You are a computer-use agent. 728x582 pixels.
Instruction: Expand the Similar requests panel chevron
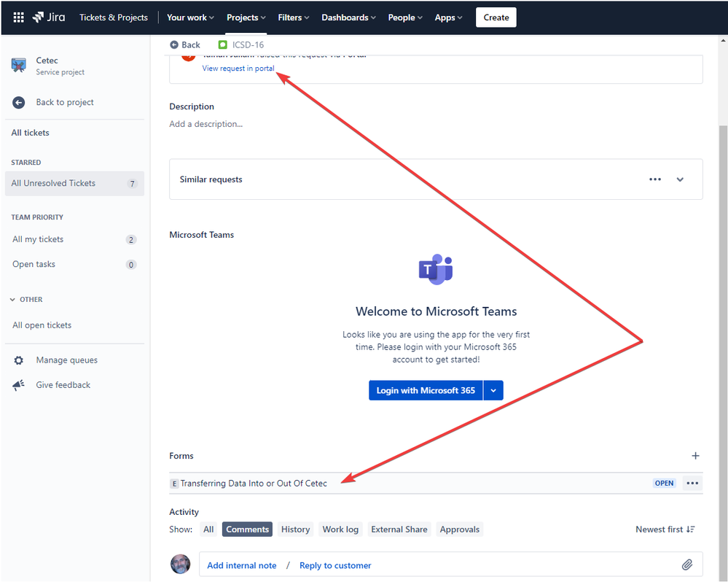[680, 179]
